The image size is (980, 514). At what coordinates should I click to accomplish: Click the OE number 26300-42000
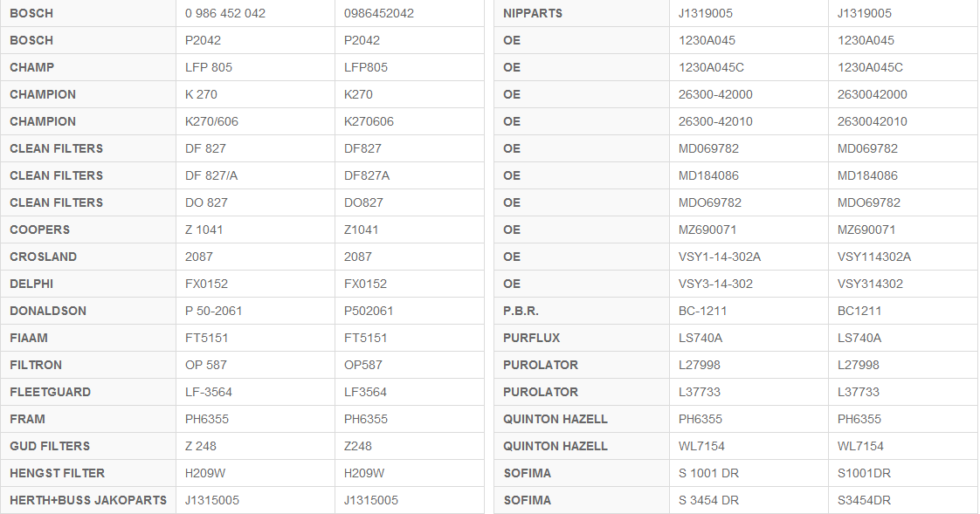[715, 94]
